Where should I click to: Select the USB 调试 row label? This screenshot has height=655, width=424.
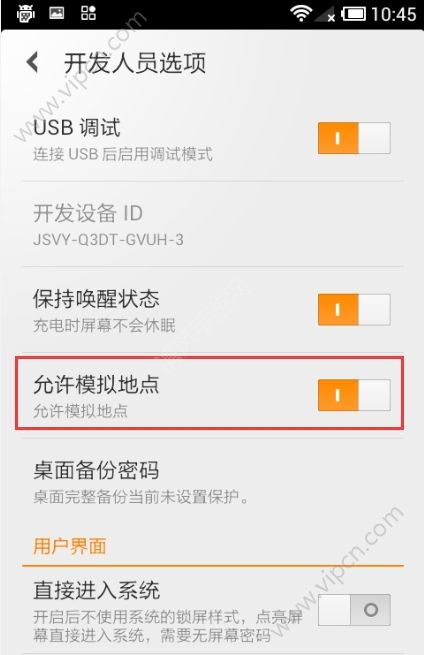pos(77,127)
